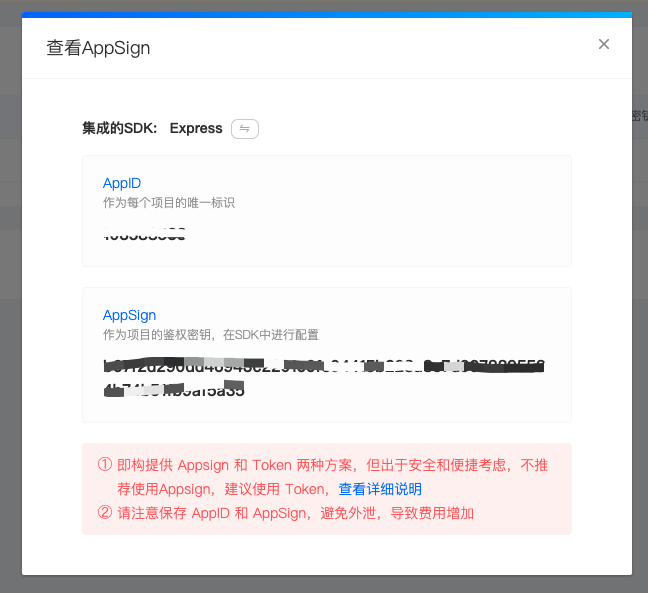Click the blue AppID heading
The height and width of the screenshot is (593, 648).
pos(122,183)
